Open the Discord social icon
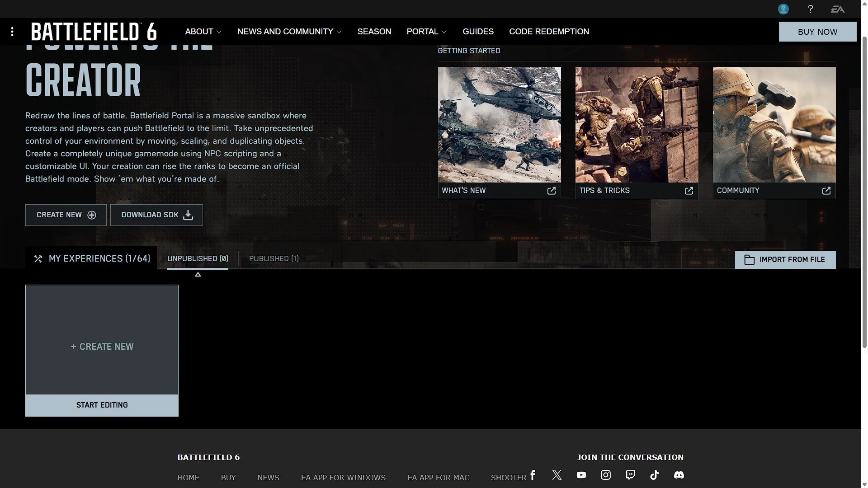 [679, 475]
